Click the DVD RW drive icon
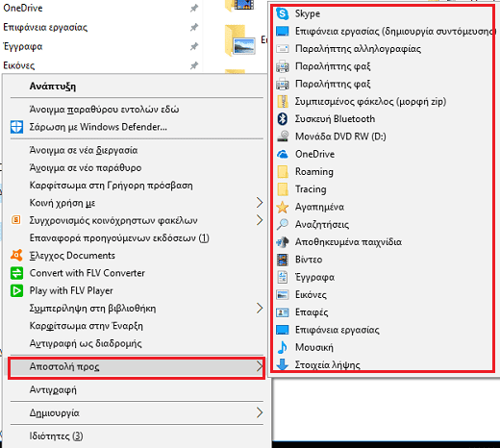This screenshot has width=500, height=448. point(283,137)
